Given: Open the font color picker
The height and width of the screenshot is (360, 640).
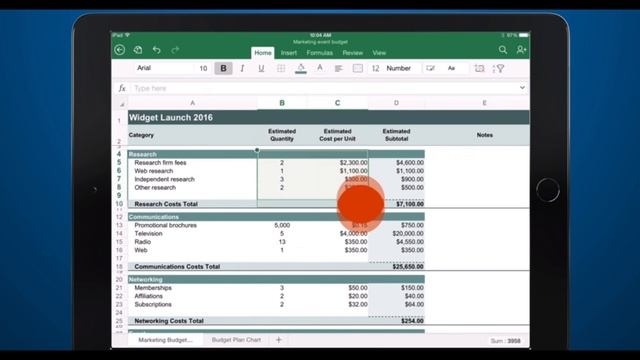Looking at the screenshot, I should tap(320, 68).
